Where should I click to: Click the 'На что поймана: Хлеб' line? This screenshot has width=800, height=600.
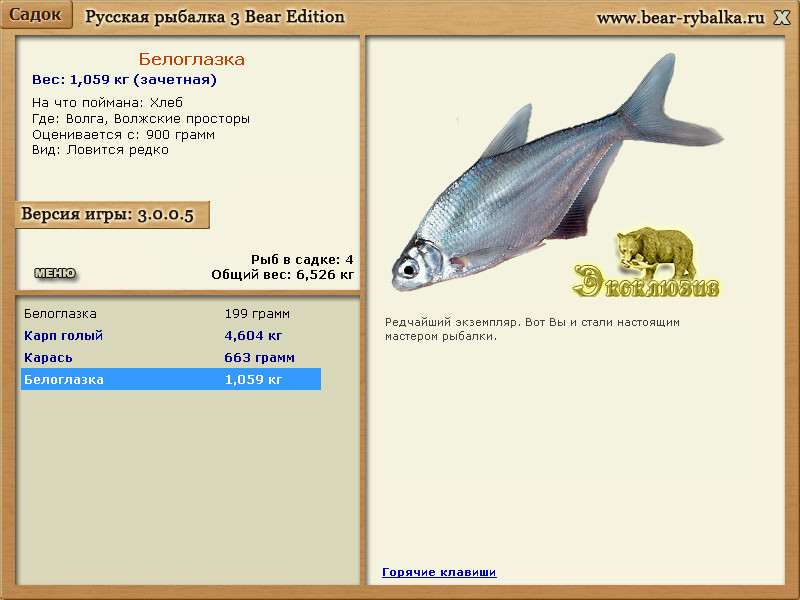(107, 103)
